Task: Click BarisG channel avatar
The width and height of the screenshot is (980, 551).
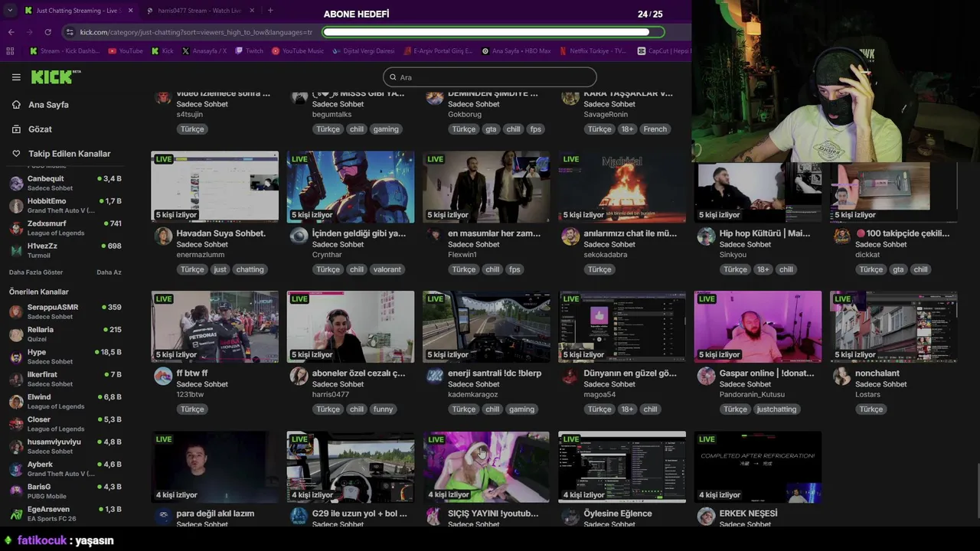Action: click(x=15, y=492)
